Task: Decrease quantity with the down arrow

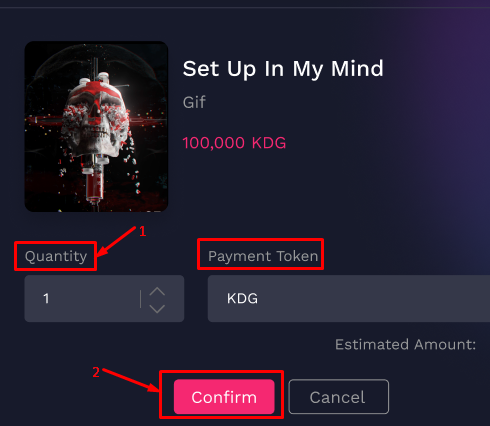Action: tap(157, 308)
